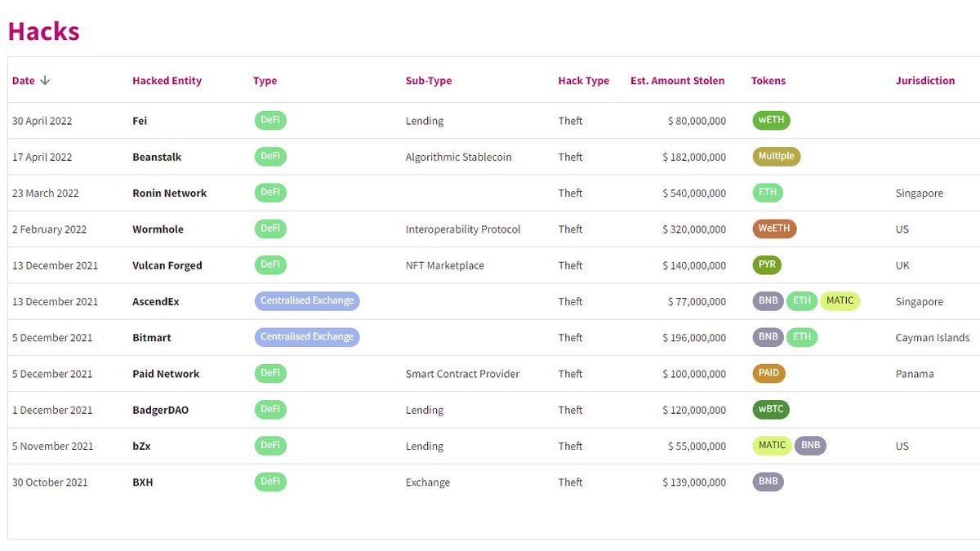
Task: Open the Bitmart entity entry
Action: point(152,338)
